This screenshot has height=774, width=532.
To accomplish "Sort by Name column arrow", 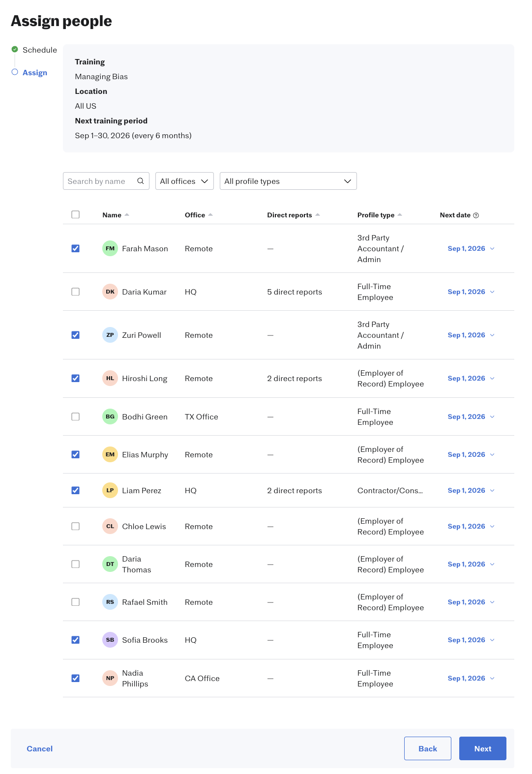I will click(127, 215).
